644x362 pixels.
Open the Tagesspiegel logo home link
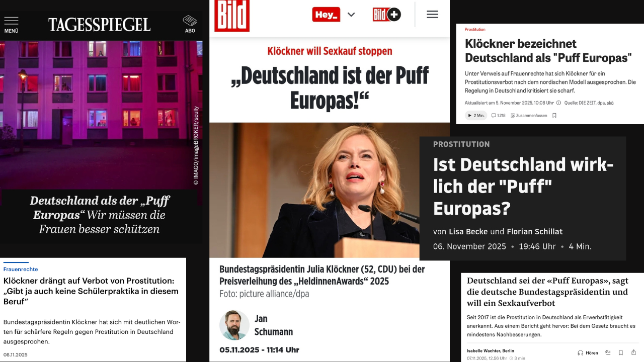click(99, 24)
